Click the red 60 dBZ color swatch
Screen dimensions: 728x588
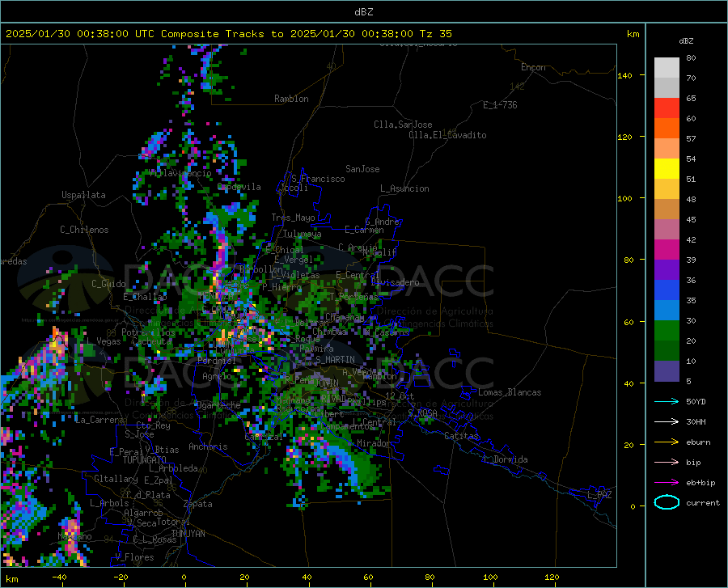[x=667, y=108]
